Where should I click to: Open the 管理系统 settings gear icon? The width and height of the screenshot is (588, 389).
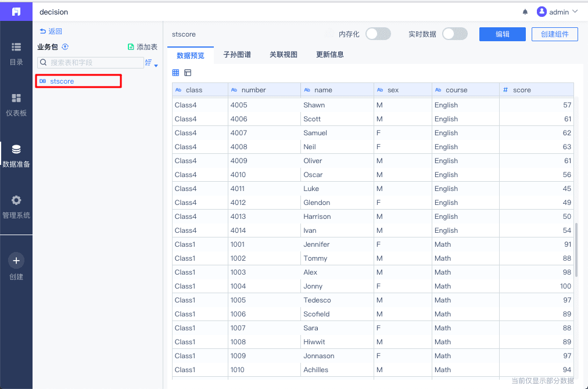(16, 200)
